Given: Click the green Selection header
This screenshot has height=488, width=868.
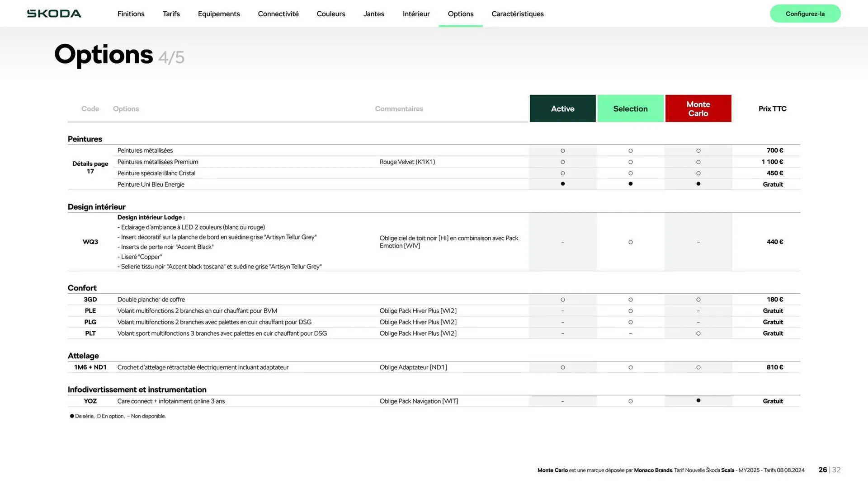Looking at the screenshot, I should [630, 108].
